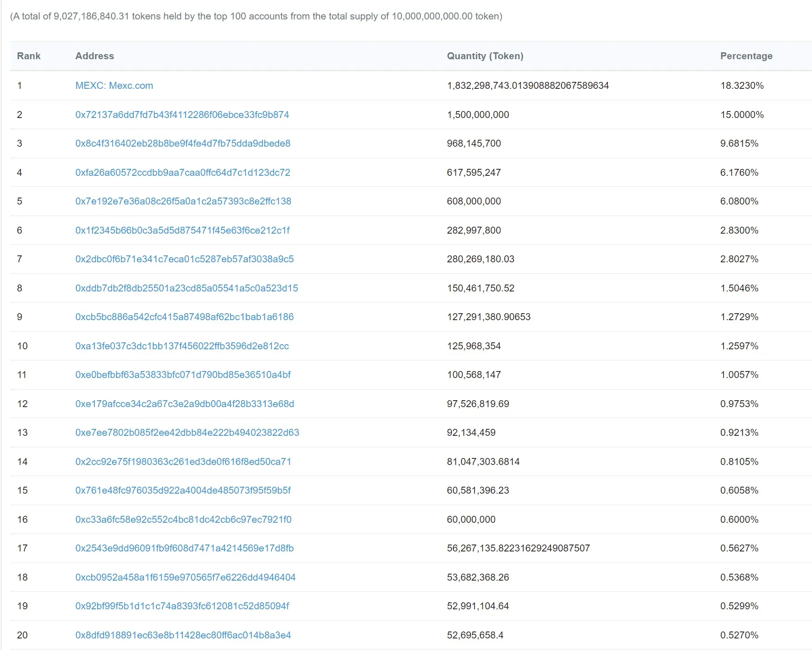Open address 0x2cc92e75f1980363c261ed3de0f616f8ed50ca71
Screen dimensions: 812x650
click(x=183, y=462)
